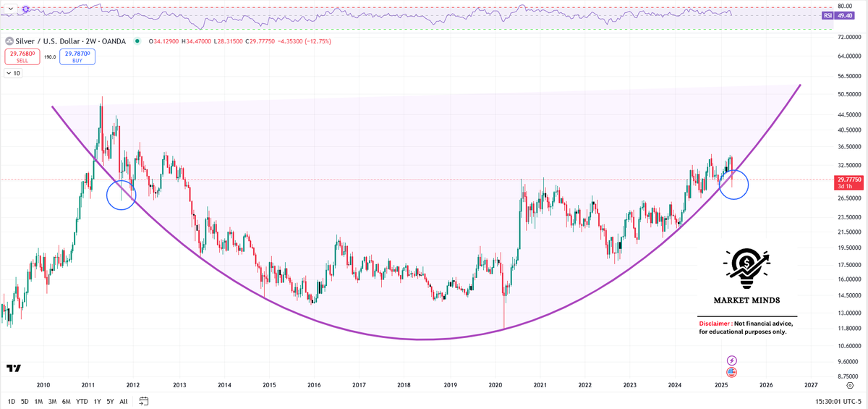Select the 1D time range

click(11, 401)
